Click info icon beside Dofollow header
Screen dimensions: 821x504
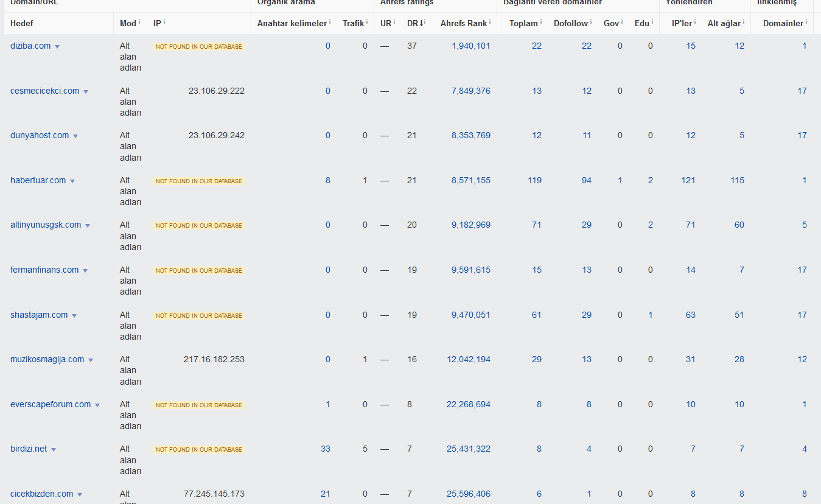[x=591, y=21]
